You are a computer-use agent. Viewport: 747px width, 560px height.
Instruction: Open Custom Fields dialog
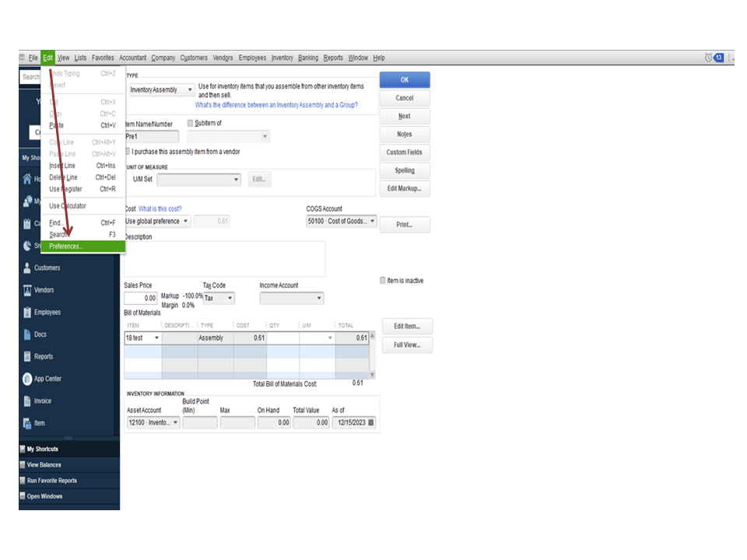(x=405, y=152)
